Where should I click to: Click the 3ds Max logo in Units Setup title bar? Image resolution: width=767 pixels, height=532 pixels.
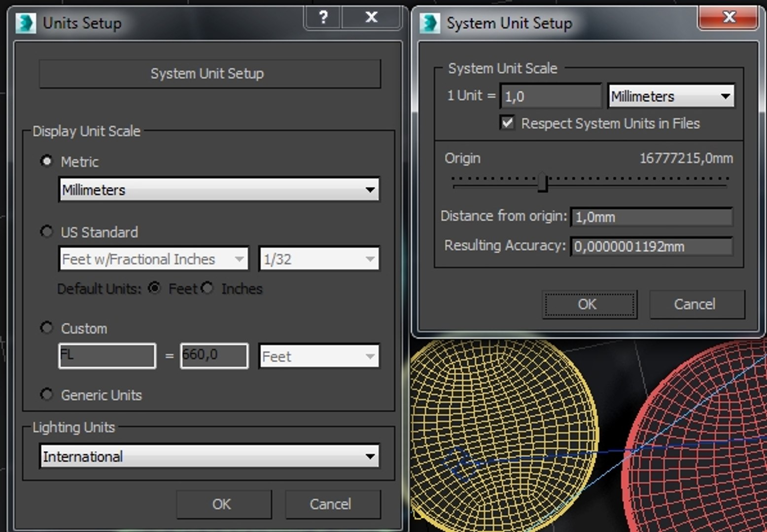click(26, 23)
